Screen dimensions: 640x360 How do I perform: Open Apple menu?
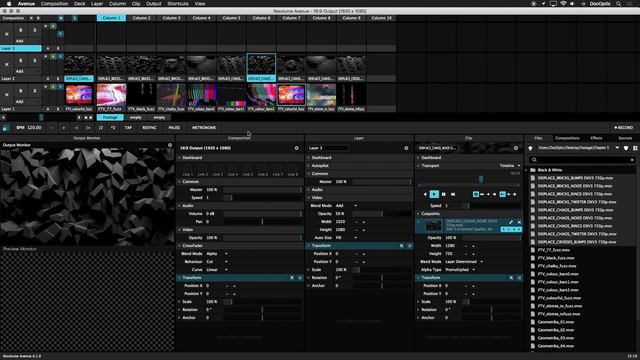coord(9,4)
